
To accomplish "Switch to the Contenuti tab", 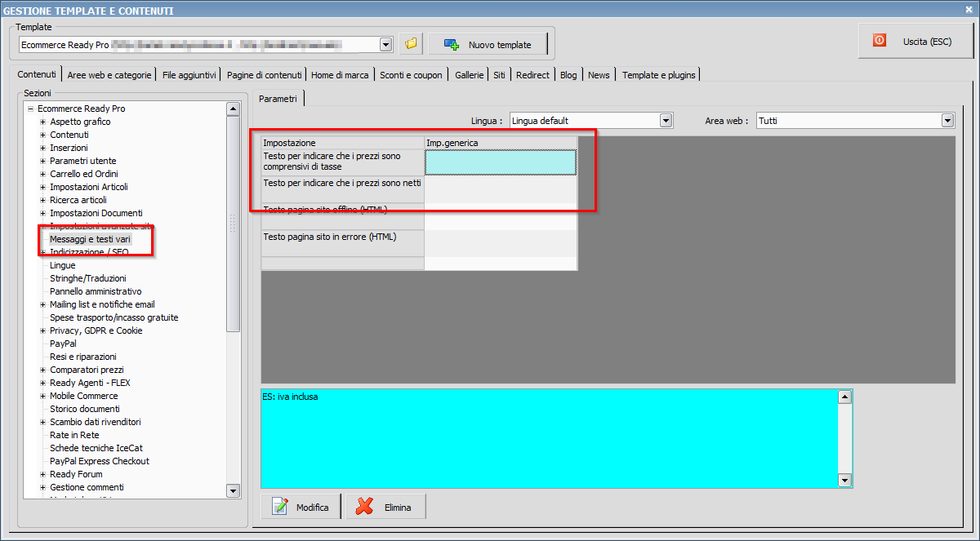I will tap(37, 74).
